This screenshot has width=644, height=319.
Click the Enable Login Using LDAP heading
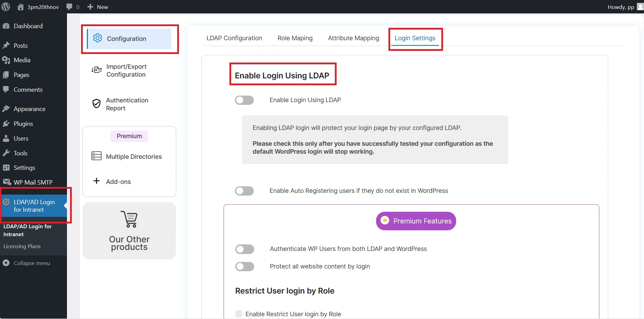[x=282, y=75]
